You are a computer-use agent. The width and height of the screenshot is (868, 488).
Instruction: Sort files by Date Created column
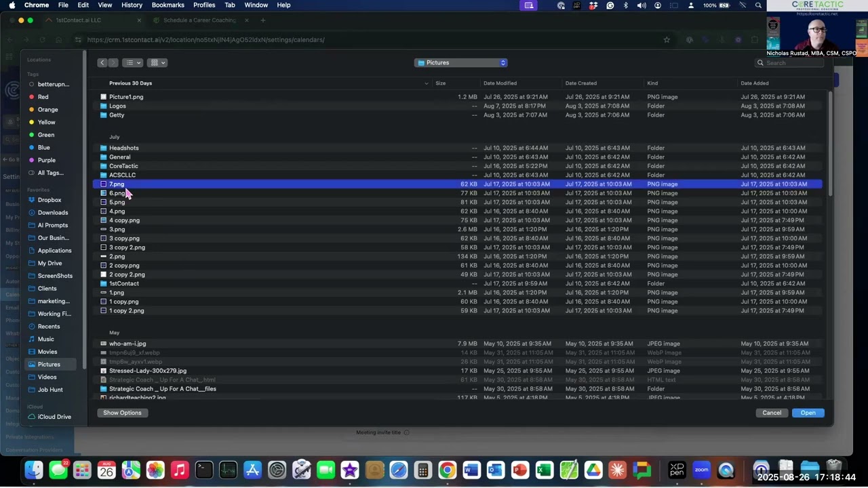tap(581, 83)
